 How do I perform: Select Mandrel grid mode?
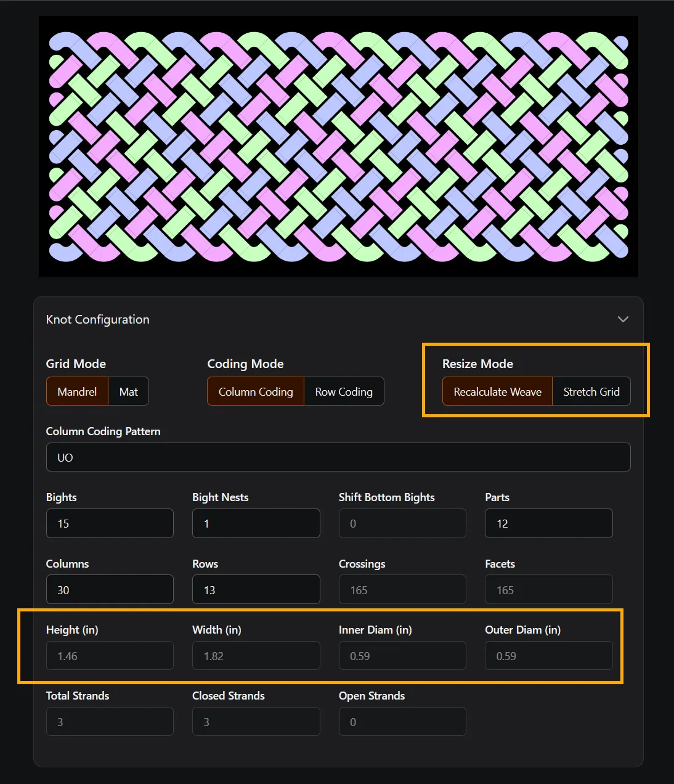(x=77, y=391)
